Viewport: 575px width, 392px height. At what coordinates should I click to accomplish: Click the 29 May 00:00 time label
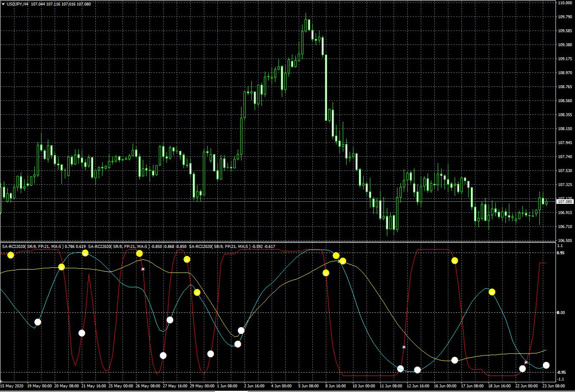(x=202, y=386)
